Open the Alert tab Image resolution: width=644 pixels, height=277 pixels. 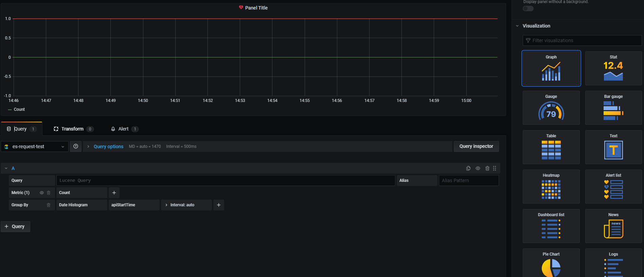pyautogui.click(x=124, y=129)
